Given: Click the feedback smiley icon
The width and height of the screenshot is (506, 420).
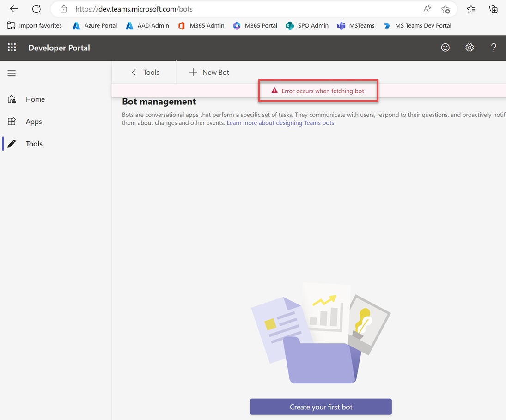Looking at the screenshot, I should 445,47.
